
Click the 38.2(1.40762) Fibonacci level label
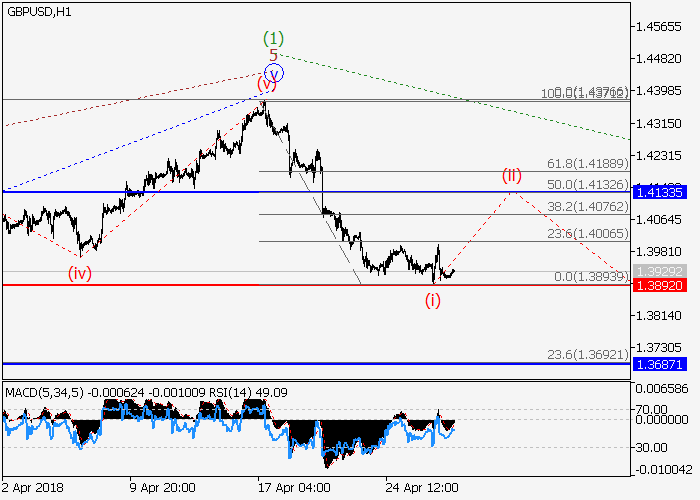tap(588, 207)
